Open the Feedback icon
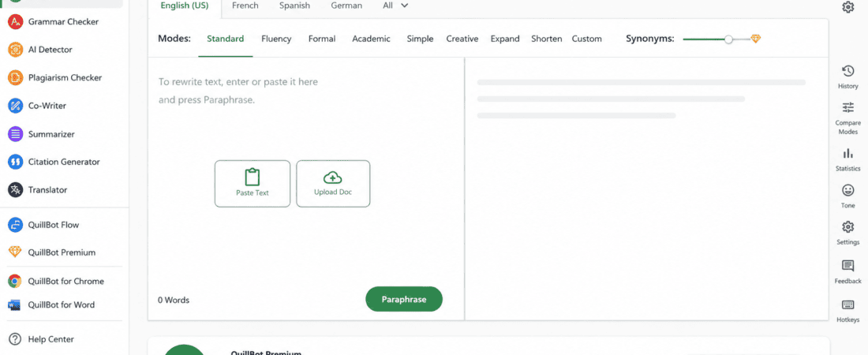The width and height of the screenshot is (868, 355). click(847, 266)
